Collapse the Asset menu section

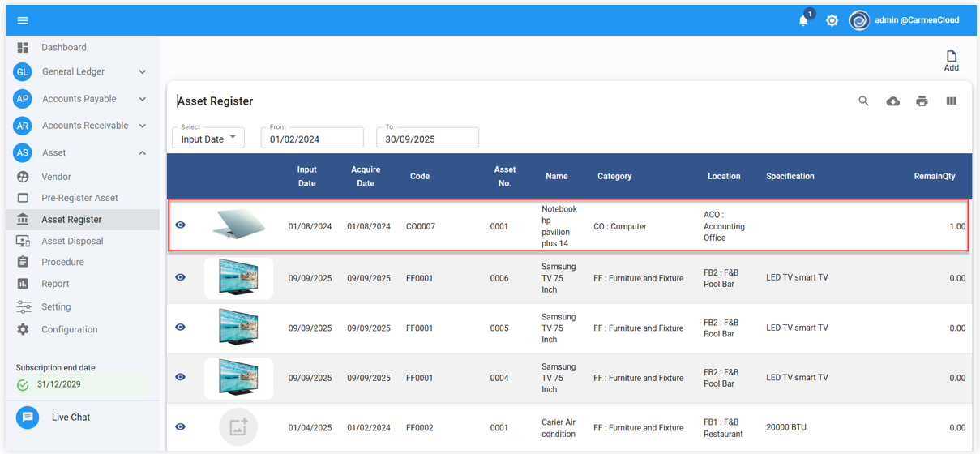(x=143, y=152)
